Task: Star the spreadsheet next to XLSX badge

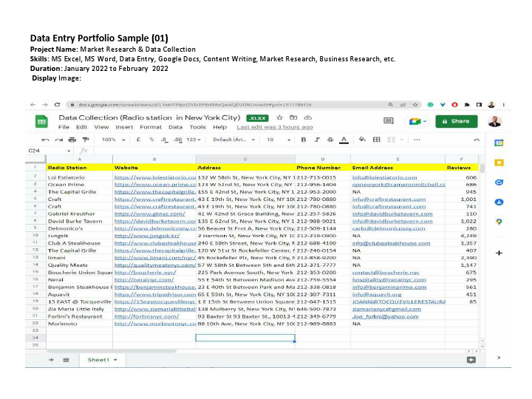Action: (279, 117)
